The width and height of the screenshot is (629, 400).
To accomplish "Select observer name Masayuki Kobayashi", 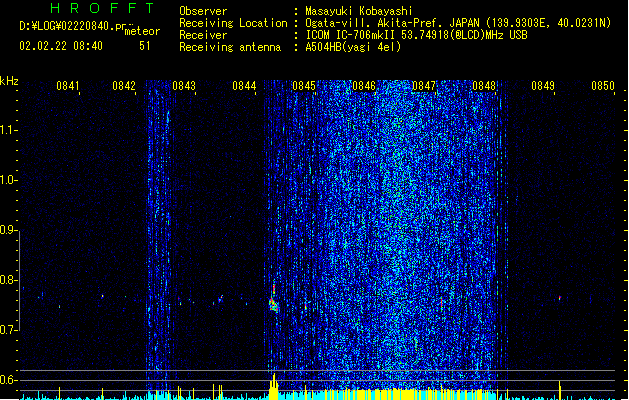I will [359, 11].
